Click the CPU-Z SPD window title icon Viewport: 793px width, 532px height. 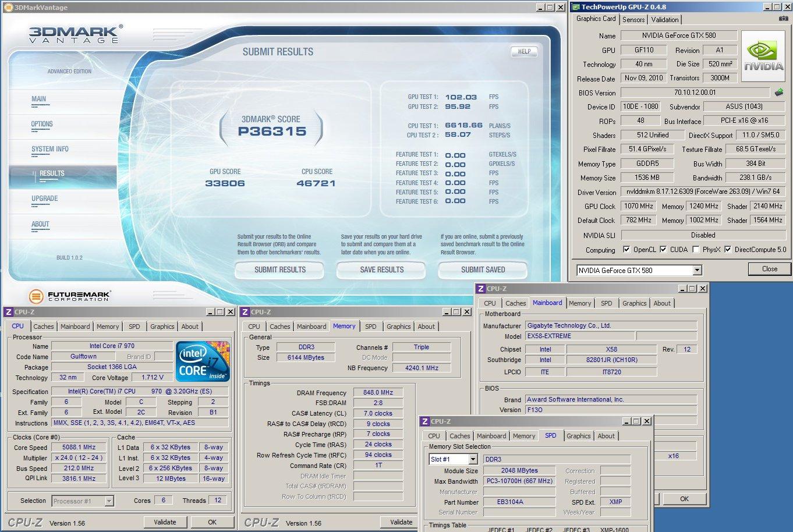pos(425,421)
